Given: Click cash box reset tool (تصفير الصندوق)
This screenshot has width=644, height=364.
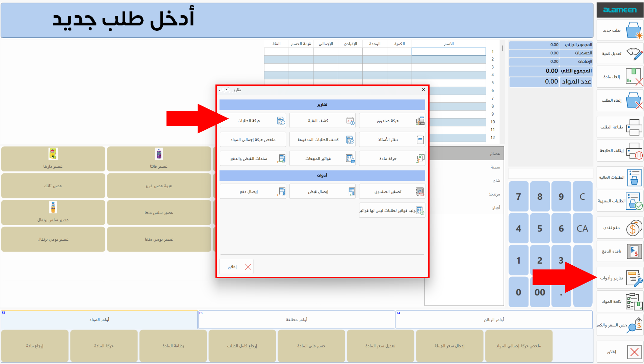Looking at the screenshot, I should pos(392,192).
